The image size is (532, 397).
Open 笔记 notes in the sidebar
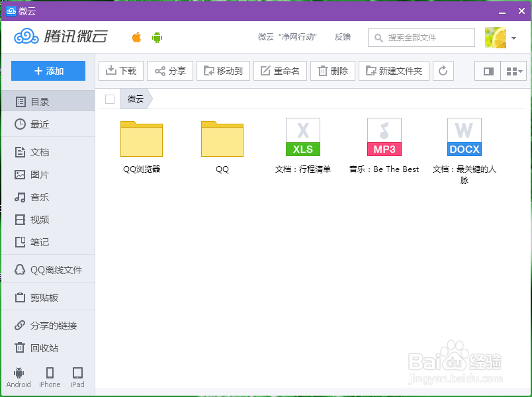click(x=48, y=242)
